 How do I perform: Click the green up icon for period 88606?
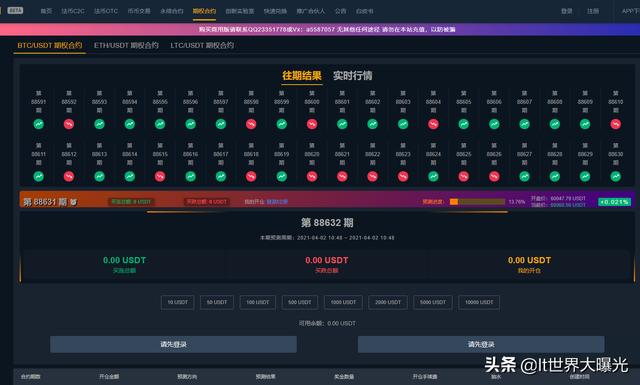(x=494, y=124)
